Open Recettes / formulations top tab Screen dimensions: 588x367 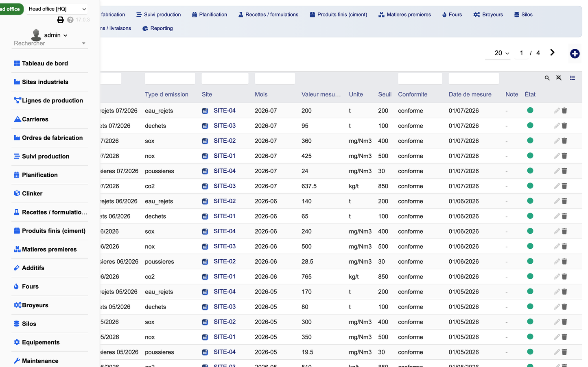268,15
